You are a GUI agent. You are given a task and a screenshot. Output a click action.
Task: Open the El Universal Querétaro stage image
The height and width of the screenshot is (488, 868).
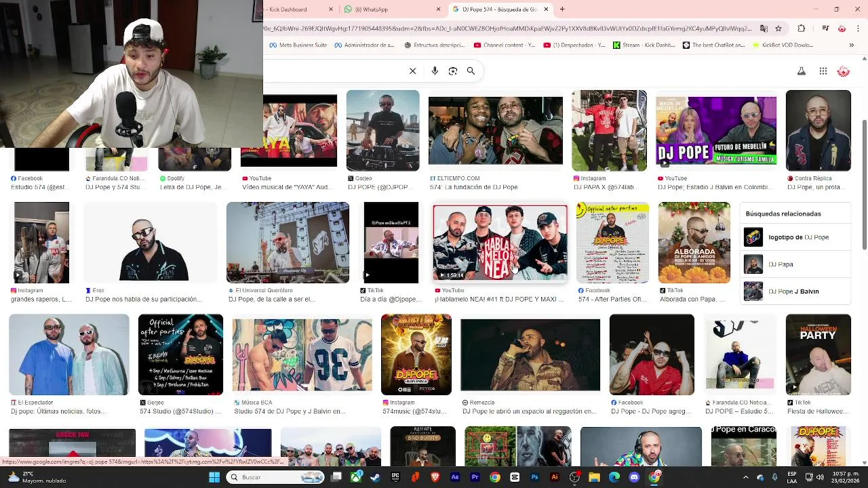(288, 243)
